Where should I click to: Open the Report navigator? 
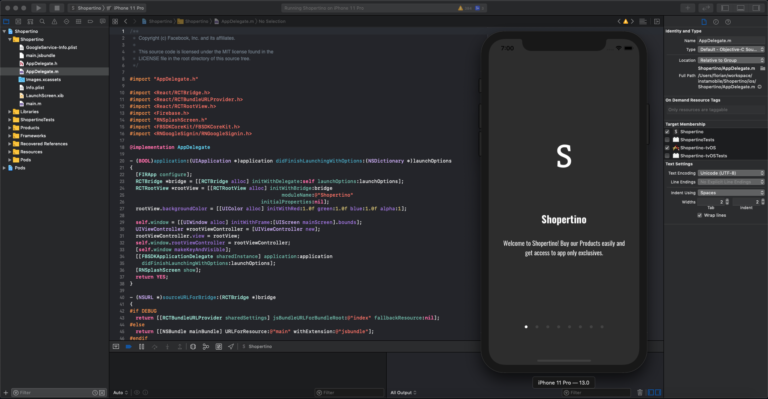(102, 22)
